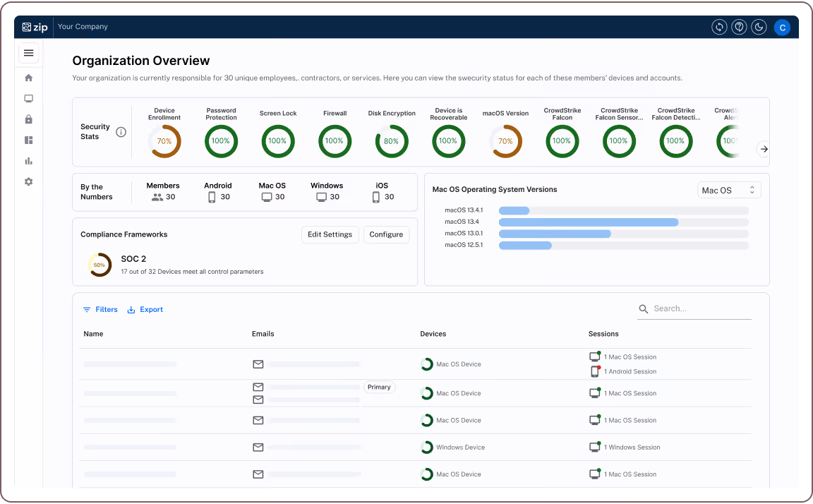The height and width of the screenshot is (504, 813).
Task: Click the SOC 2 progress ring
Action: tap(100, 265)
